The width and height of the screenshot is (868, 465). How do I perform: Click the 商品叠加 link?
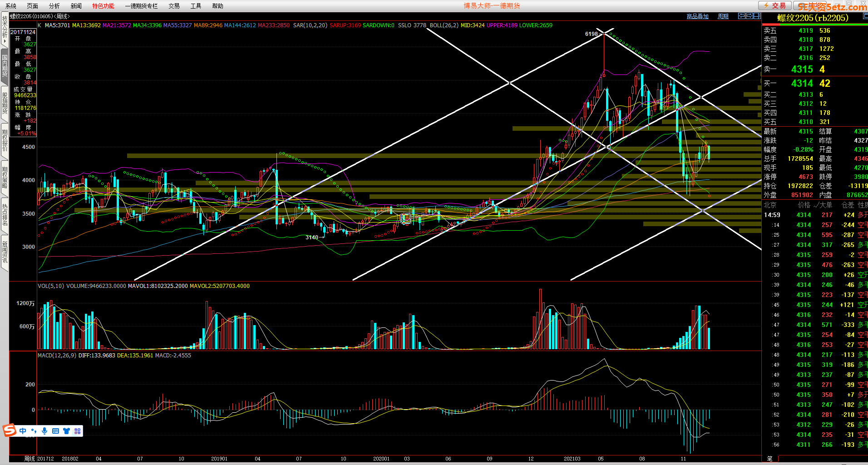click(697, 16)
